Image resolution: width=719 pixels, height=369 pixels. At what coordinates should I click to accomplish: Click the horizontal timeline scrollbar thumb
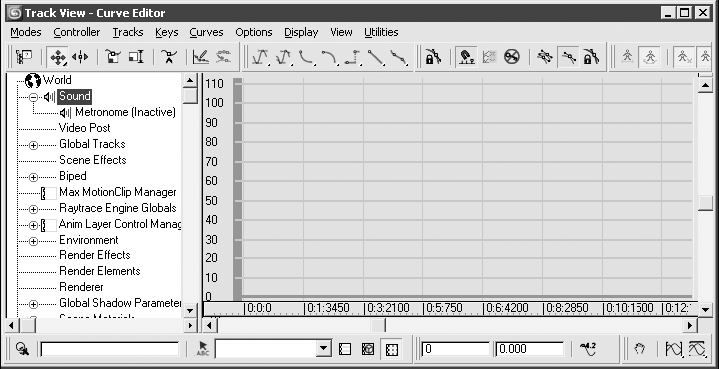[x=378, y=325]
